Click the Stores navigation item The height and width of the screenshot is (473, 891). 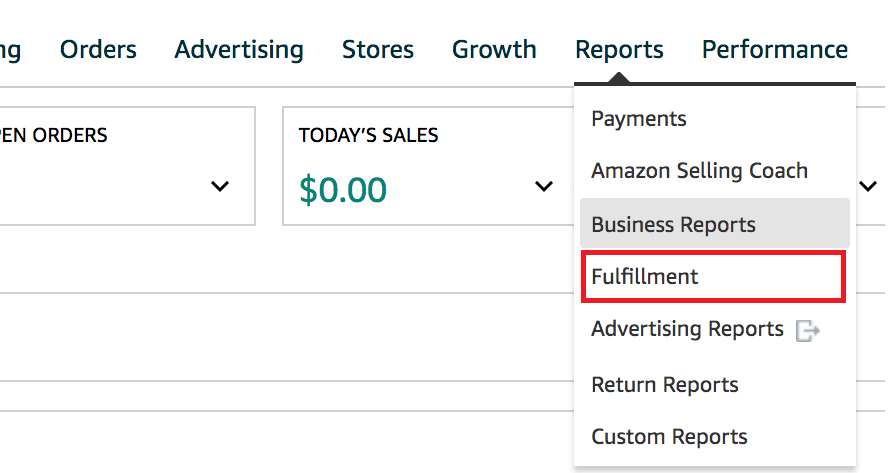[378, 49]
